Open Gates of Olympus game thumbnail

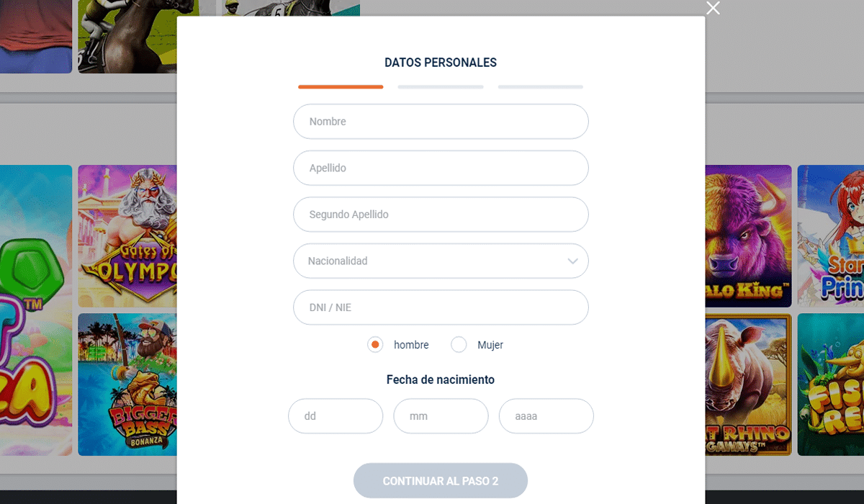click(127, 236)
